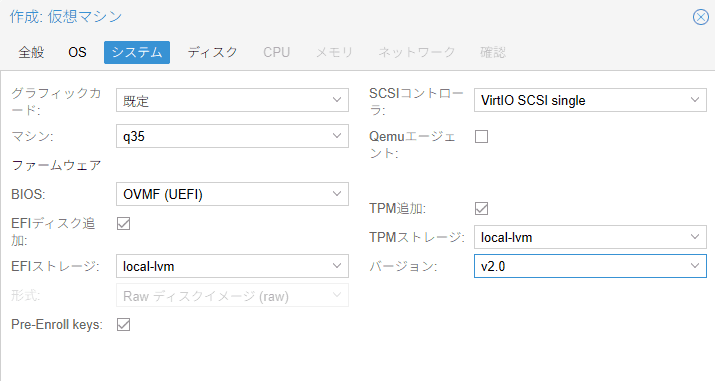The height and width of the screenshot is (381, 715).
Task: Expand the TPMストレージ dropdown arrow
Action: pos(695,237)
